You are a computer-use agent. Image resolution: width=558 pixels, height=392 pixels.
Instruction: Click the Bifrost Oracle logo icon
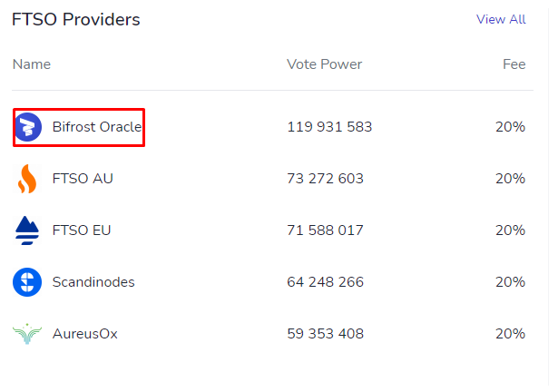coord(28,127)
